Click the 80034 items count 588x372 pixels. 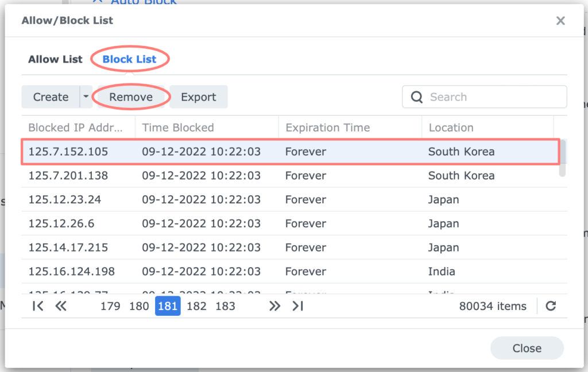coord(493,306)
